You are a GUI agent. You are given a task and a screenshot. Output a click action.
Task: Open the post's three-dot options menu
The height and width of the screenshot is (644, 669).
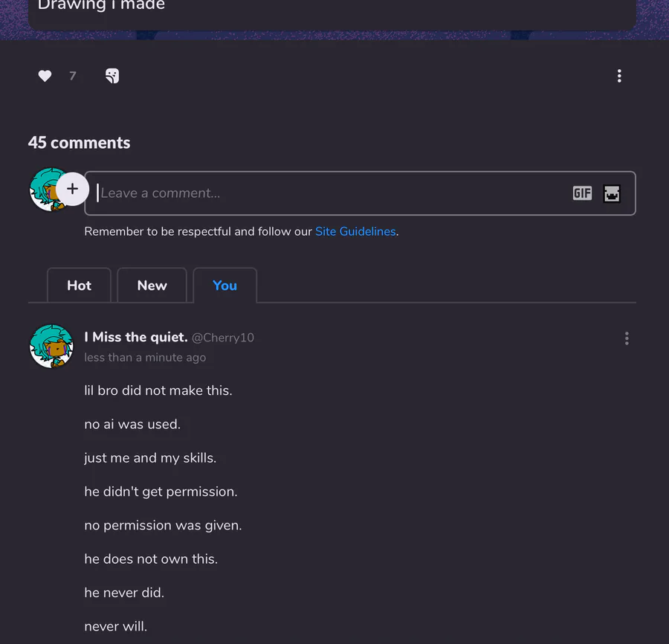point(619,76)
